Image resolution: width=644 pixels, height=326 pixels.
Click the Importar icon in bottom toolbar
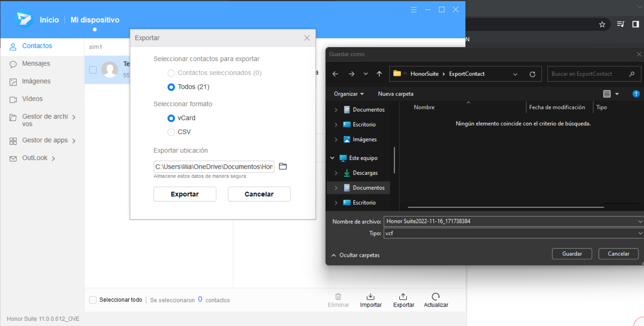point(371,297)
